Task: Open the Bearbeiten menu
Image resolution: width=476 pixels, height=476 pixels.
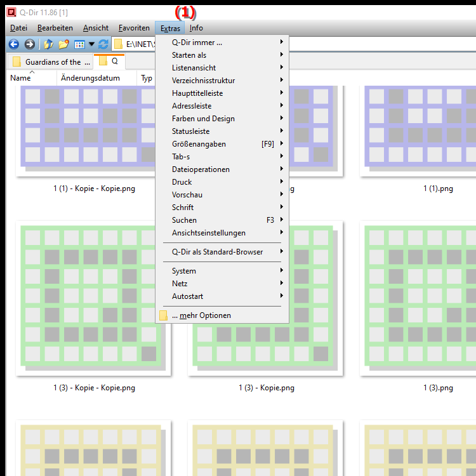Action: [55, 28]
